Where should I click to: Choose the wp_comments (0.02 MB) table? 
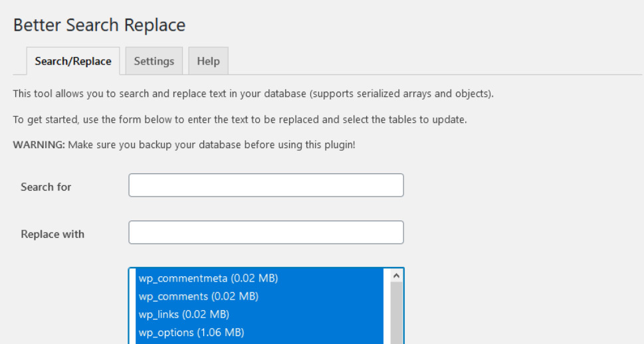pos(260,296)
